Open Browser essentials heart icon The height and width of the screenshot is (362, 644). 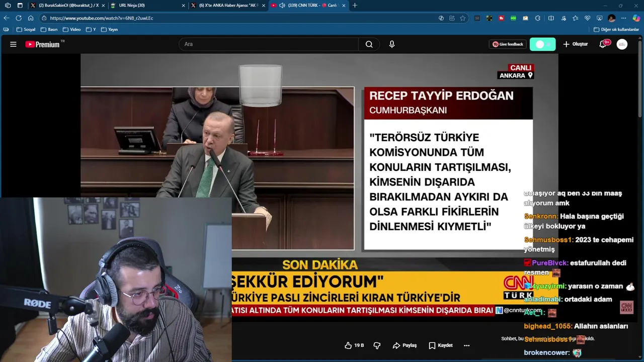587,18
